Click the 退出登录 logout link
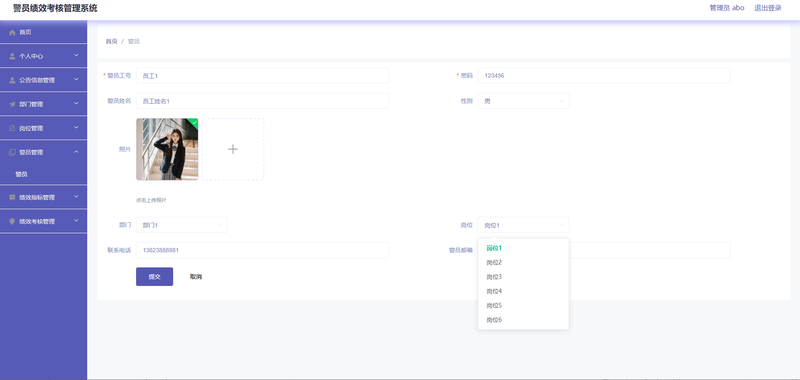 tap(768, 8)
